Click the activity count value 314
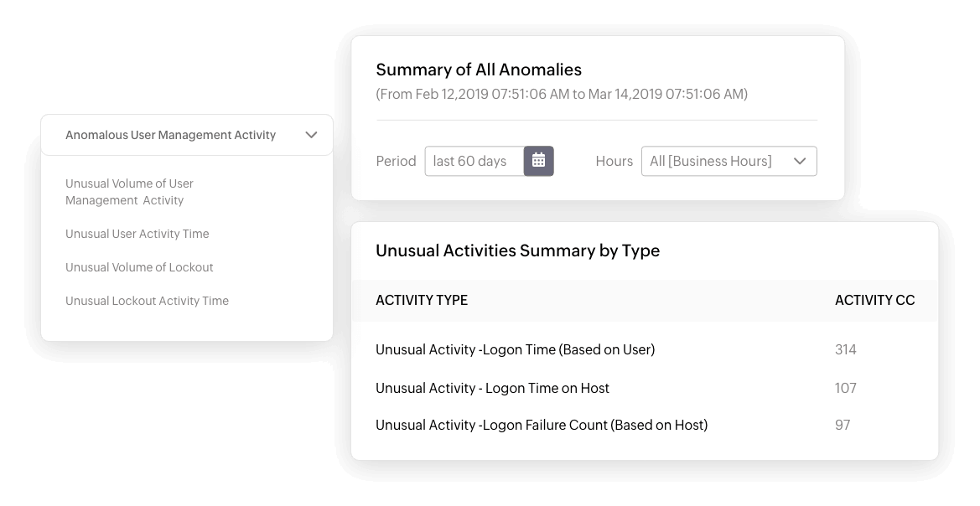Viewport: 980px width, 506px height. coord(845,349)
